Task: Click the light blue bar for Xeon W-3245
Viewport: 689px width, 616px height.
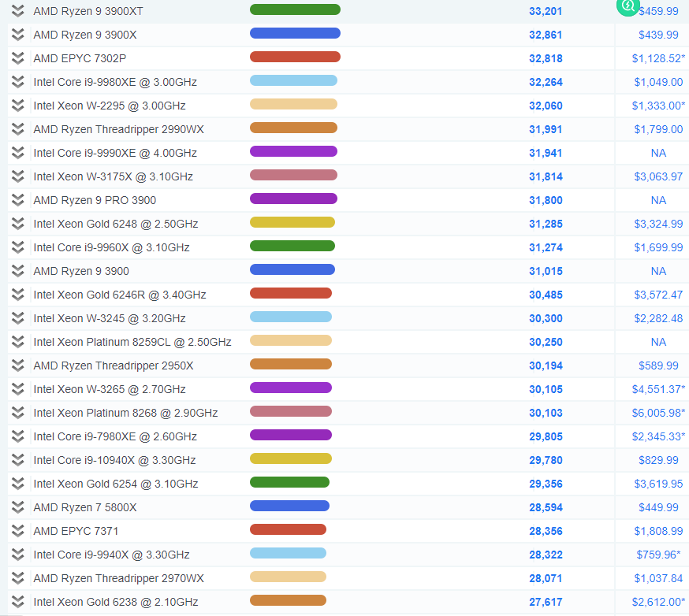Action: (291, 317)
